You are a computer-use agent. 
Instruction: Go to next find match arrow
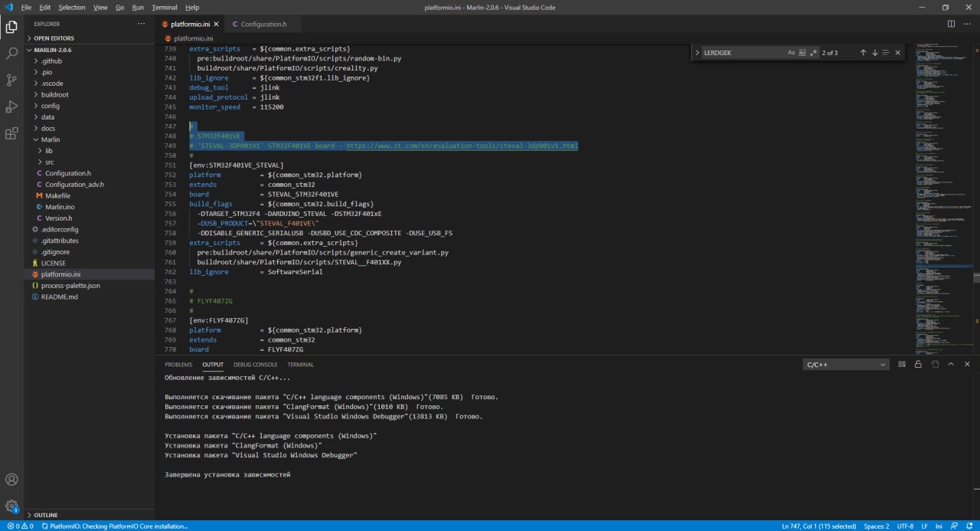pos(874,53)
